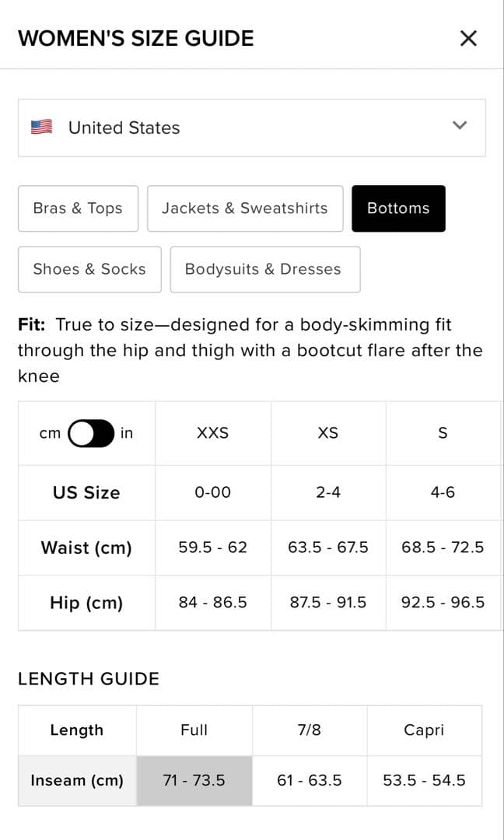
Task: Close the Women's Size Guide panel
Action: tap(468, 38)
